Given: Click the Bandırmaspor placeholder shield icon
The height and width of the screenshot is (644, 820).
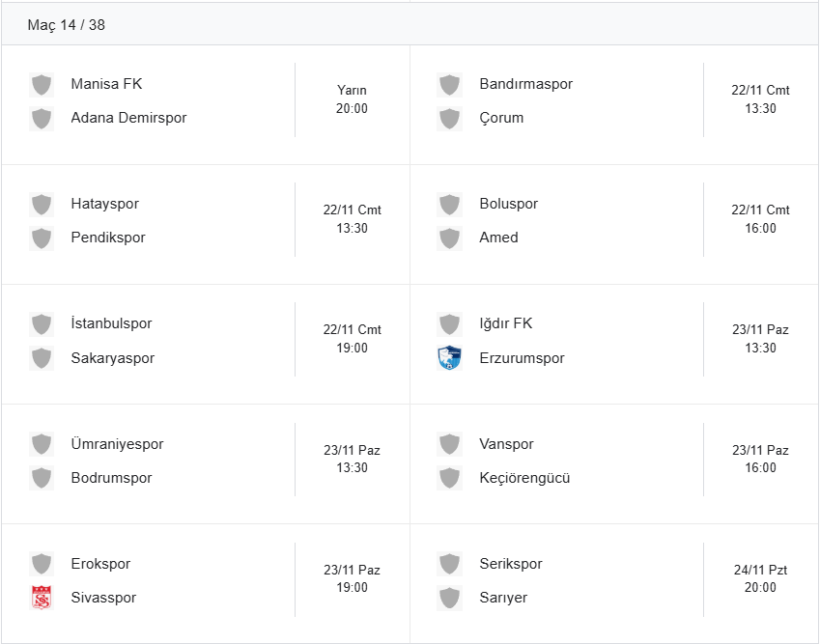Looking at the screenshot, I should (449, 84).
